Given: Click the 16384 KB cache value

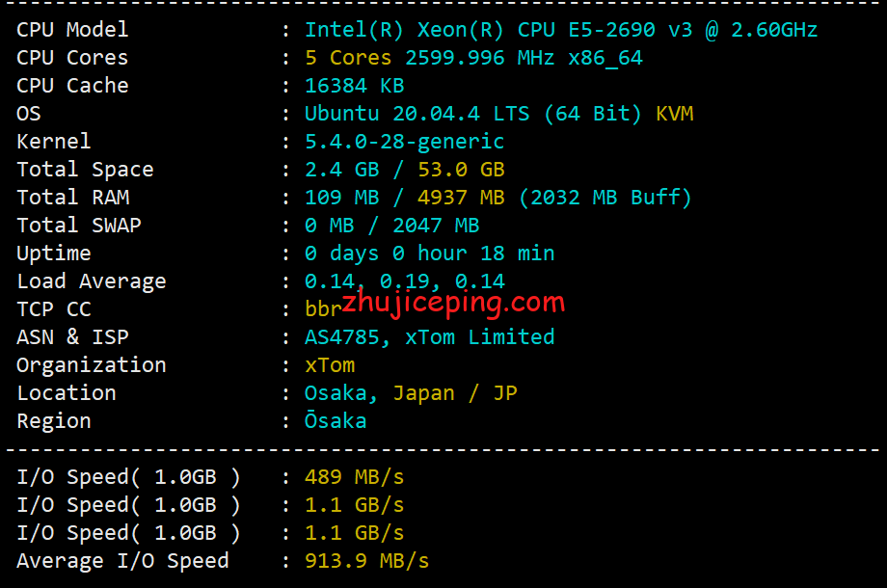Looking at the screenshot, I should point(354,86).
